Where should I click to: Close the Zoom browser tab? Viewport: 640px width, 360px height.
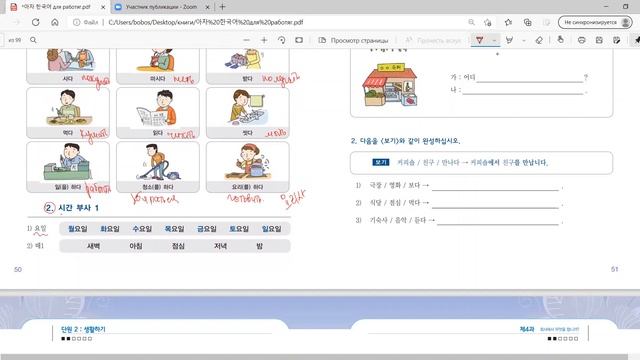click(207, 7)
